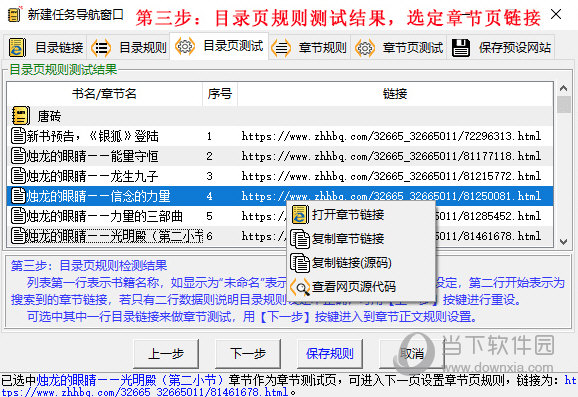Click the 目录链接 tab icon
The width and height of the screenshot is (578, 397).
tap(17, 48)
